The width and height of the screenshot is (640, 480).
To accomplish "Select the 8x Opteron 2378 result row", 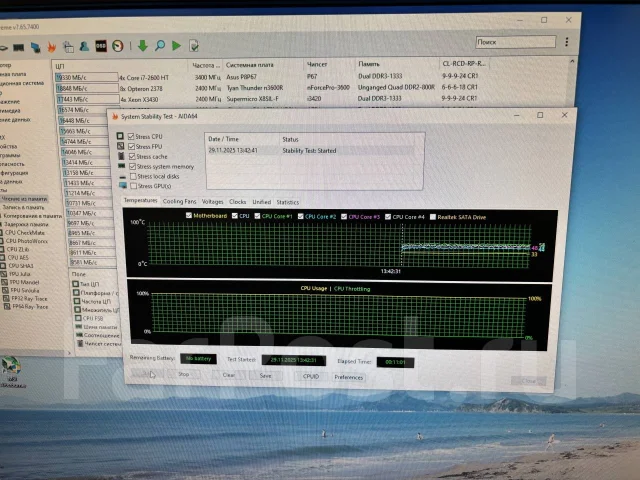I will click(269, 88).
